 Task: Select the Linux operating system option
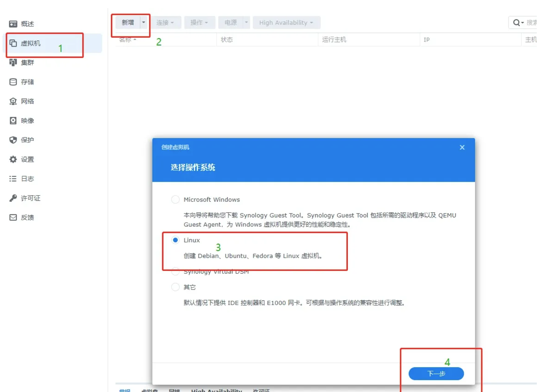point(175,240)
